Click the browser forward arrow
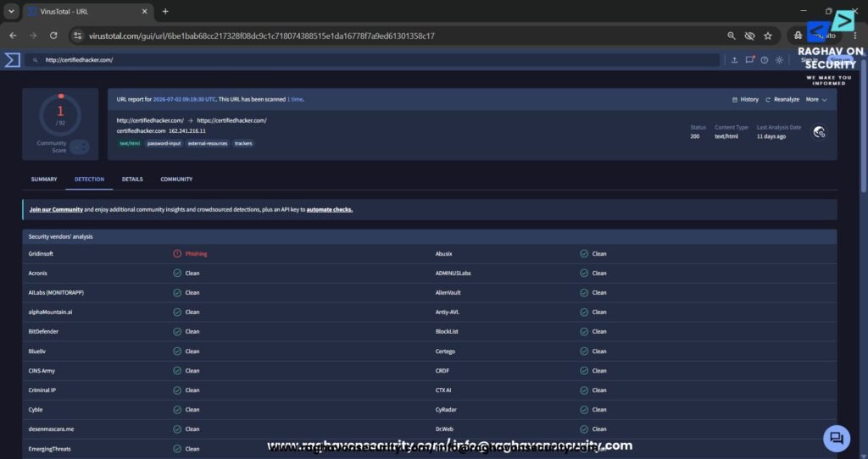This screenshot has width=868, height=459. [33, 36]
